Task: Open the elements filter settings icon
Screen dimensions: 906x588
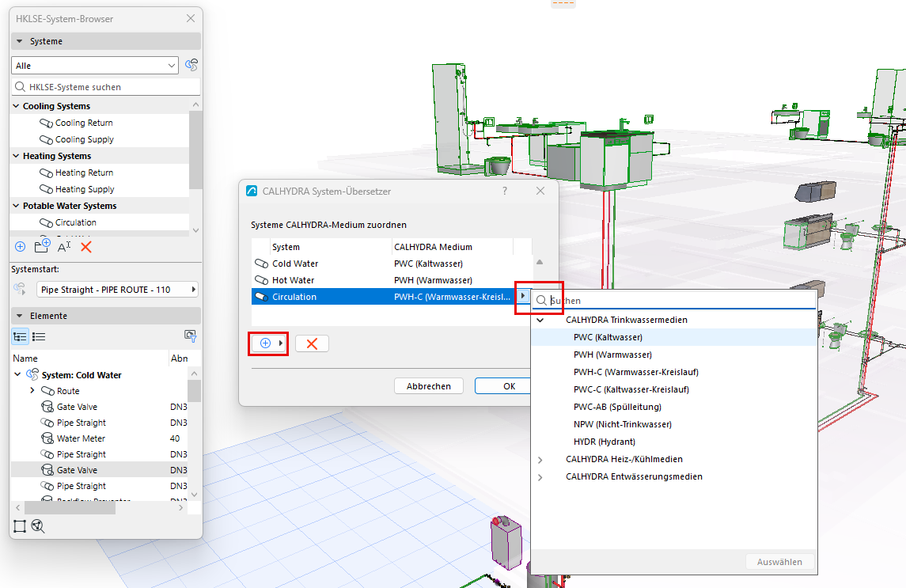Action: pos(190,336)
